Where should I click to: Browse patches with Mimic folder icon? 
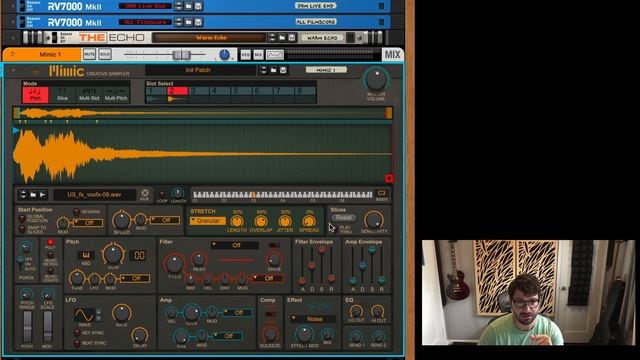[273, 70]
